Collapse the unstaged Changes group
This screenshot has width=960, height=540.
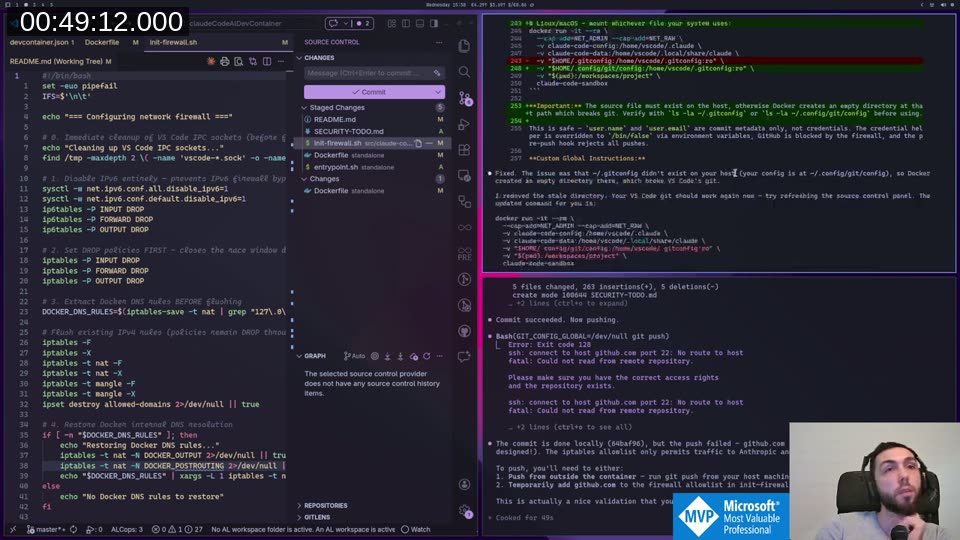coord(305,179)
